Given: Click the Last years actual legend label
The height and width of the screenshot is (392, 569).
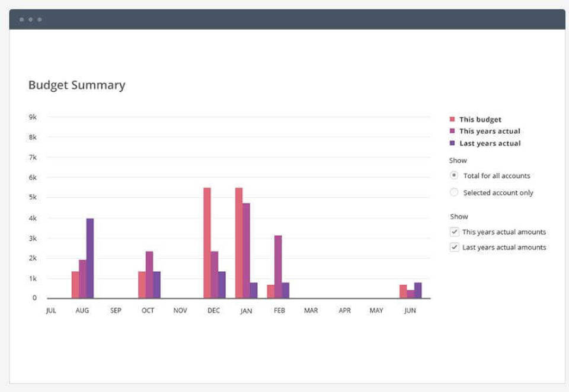Looking at the screenshot, I should [x=490, y=143].
